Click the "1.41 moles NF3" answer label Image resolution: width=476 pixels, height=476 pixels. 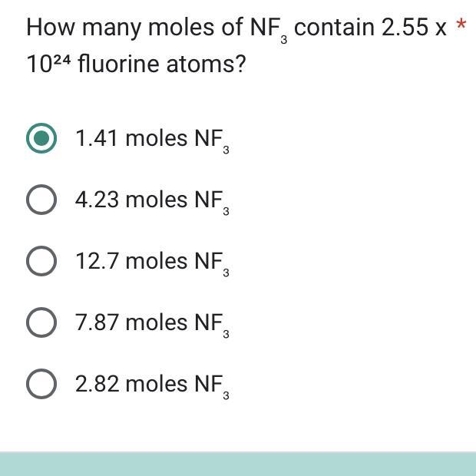(151, 139)
